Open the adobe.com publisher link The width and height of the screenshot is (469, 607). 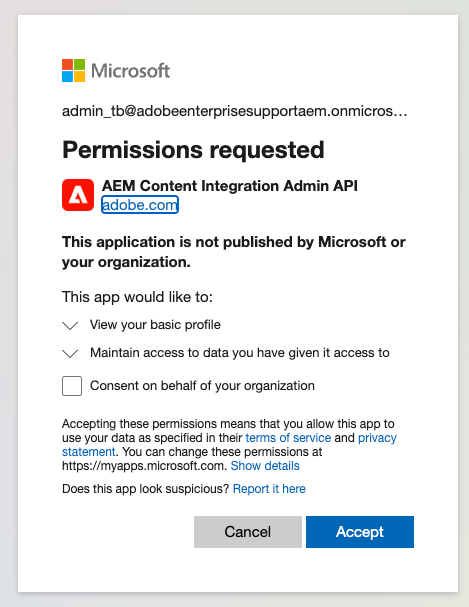[x=140, y=205]
